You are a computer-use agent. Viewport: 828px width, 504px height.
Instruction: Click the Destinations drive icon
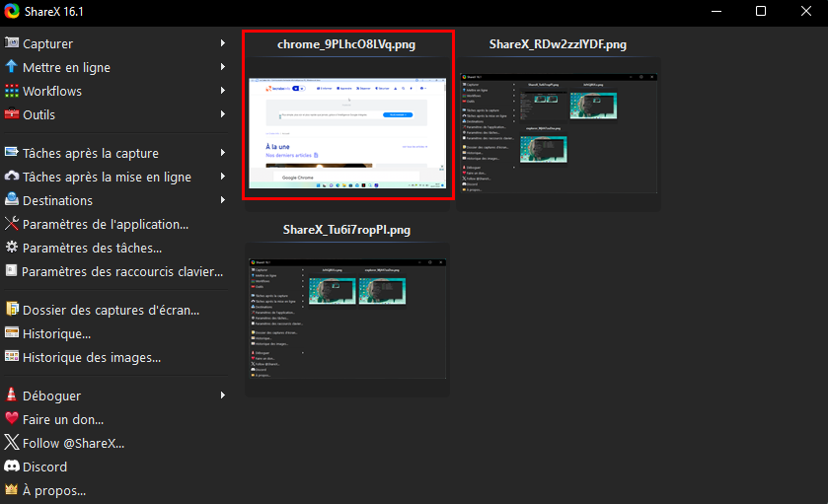click(12, 199)
